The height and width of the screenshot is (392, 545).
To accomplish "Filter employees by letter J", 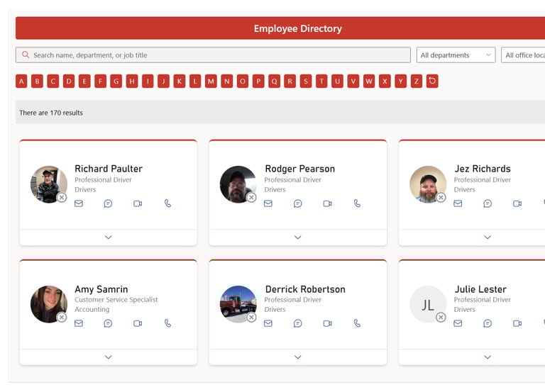I will coord(163,82).
